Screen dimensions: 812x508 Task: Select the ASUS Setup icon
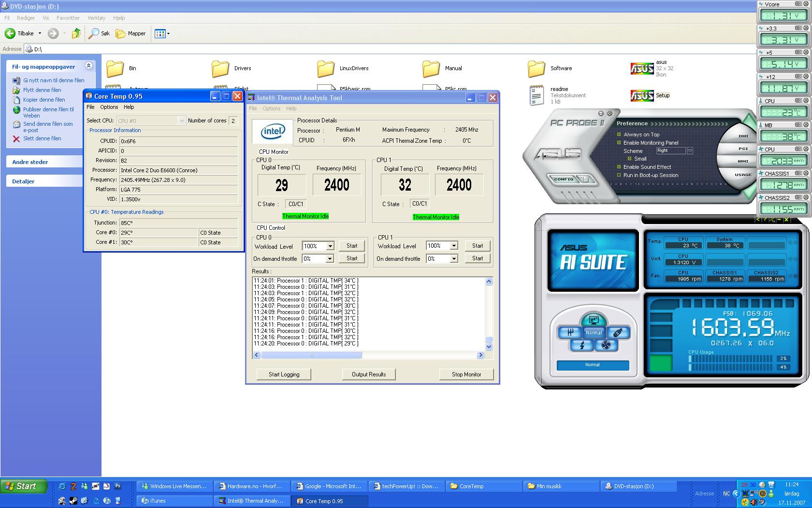click(x=642, y=96)
